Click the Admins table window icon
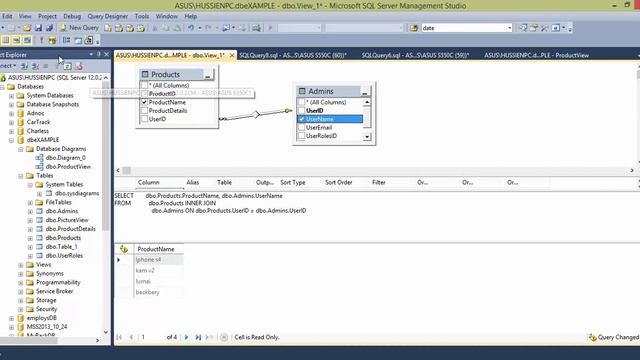This screenshot has width=640, height=360. [x=302, y=91]
